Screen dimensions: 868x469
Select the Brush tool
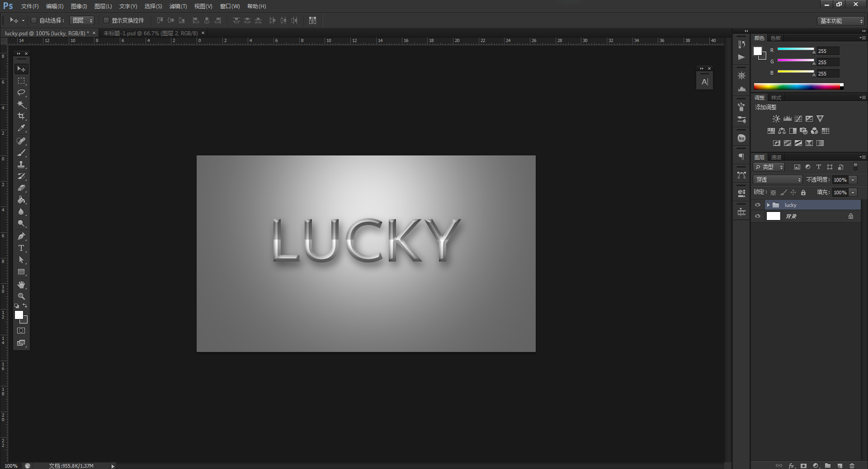click(x=21, y=153)
